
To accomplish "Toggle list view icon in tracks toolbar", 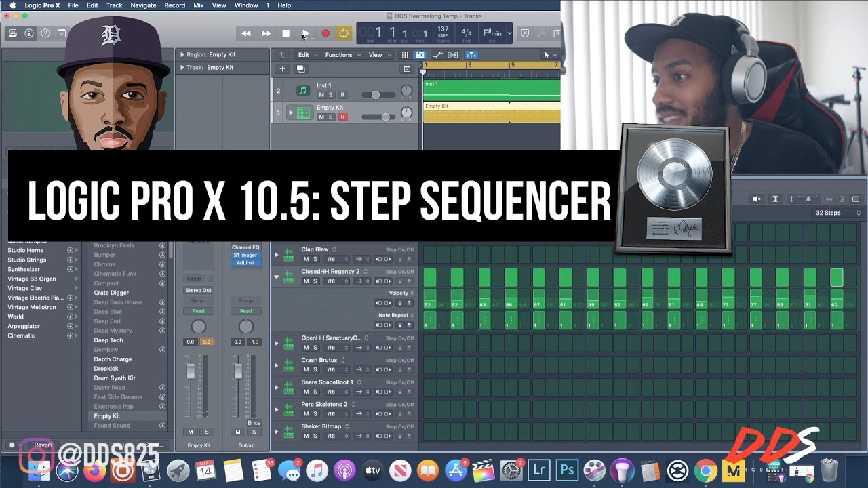I will (x=420, y=55).
